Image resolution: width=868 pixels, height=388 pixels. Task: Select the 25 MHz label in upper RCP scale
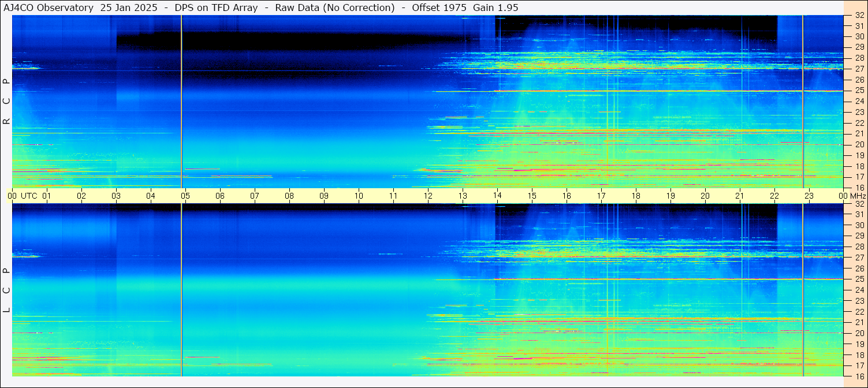coord(859,90)
